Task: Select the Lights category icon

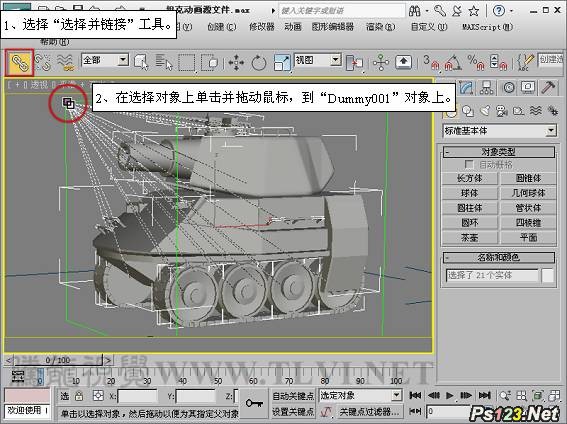Action: (x=485, y=111)
